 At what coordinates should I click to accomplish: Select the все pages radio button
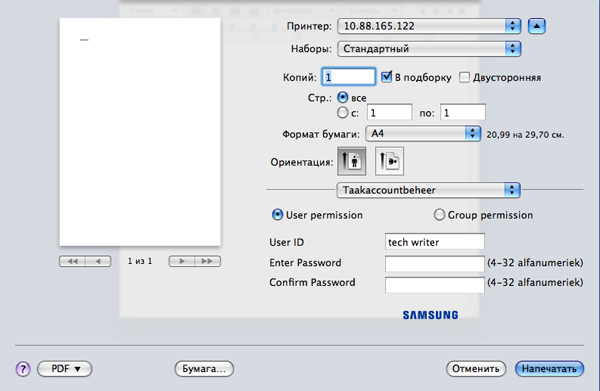click(x=342, y=97)
